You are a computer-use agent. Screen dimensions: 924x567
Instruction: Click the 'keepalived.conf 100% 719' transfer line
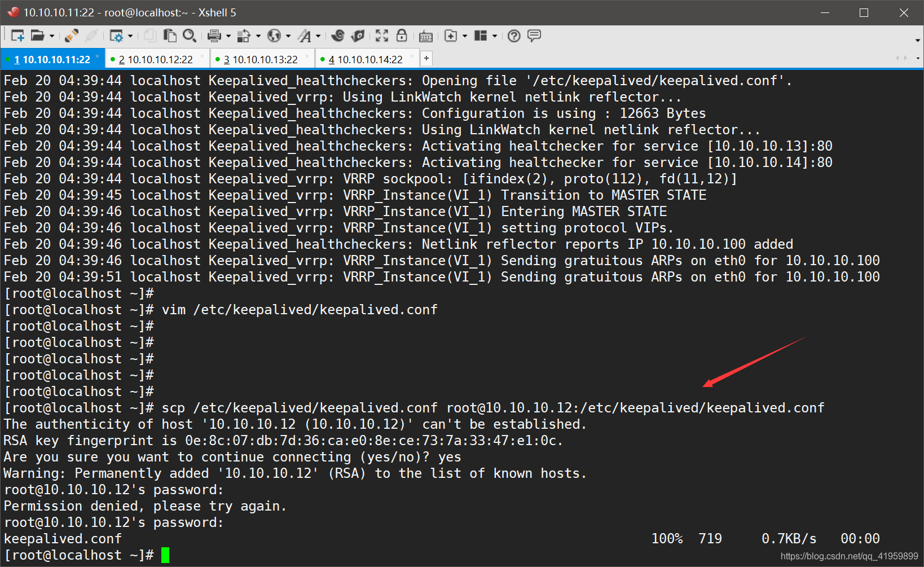pyautogui.click(x=442, y=539)
